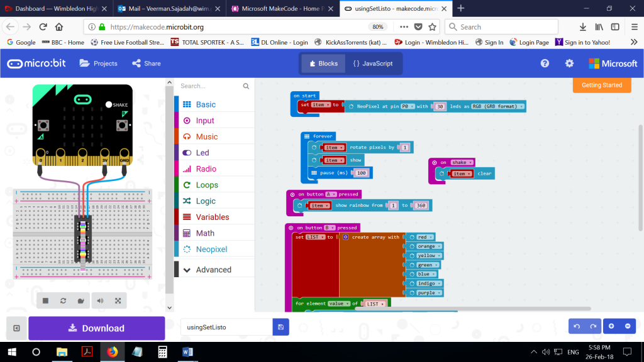This screenshot has height=362, width=644.
Task: Click the micro:bit logo
Action: [36, 63]
